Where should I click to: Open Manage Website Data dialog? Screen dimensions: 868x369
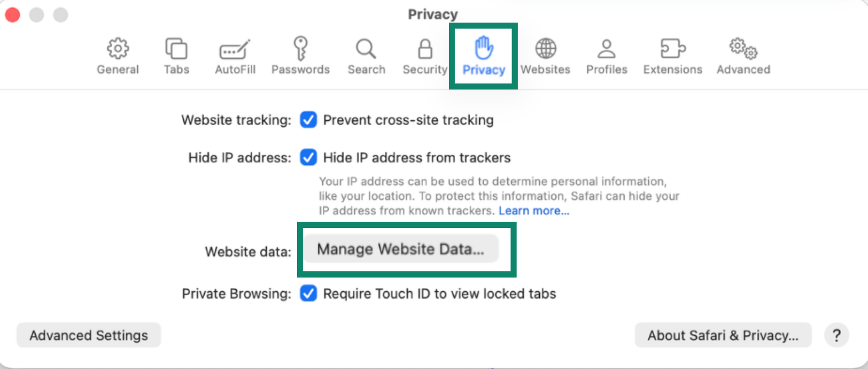point(401,249)
